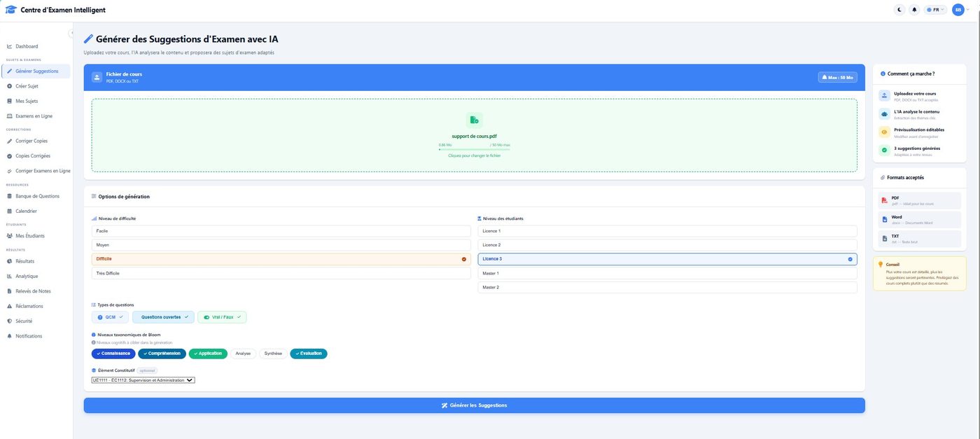Choose Master 1 student level

coord(667,274)
